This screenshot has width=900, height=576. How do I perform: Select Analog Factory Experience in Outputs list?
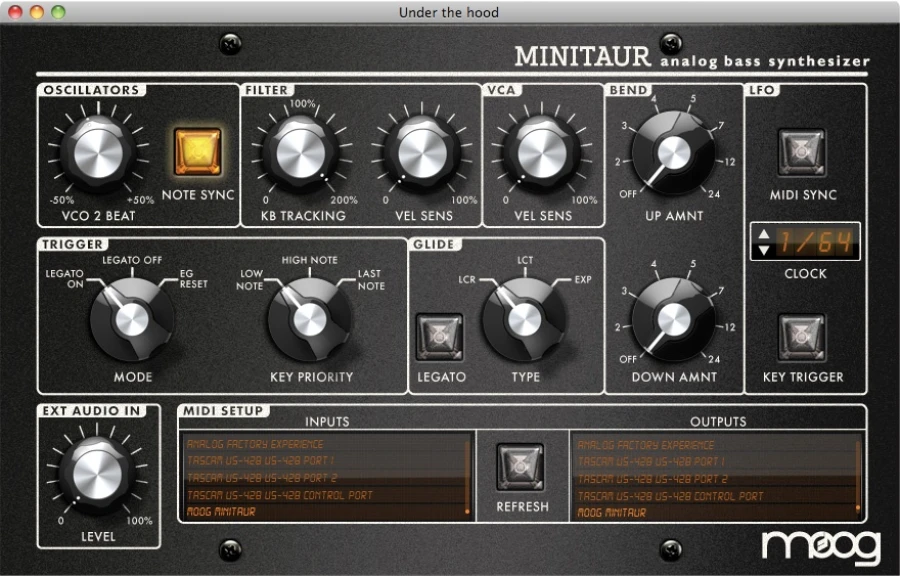(716, 445)
